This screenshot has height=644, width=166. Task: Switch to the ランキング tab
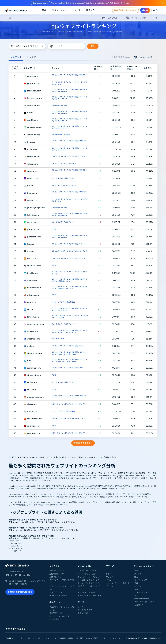click(x=16, y=57)
